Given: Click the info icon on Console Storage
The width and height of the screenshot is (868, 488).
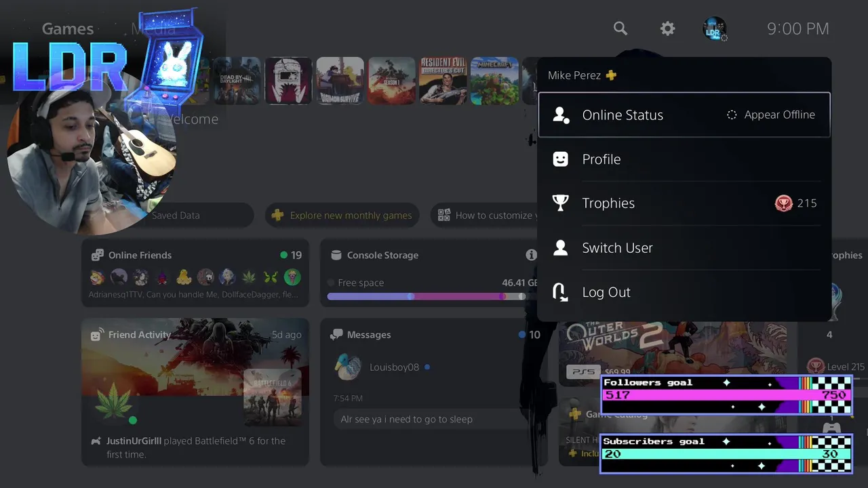Looking at the screenshot, I should pyautogui.click(x=531, y=255).
